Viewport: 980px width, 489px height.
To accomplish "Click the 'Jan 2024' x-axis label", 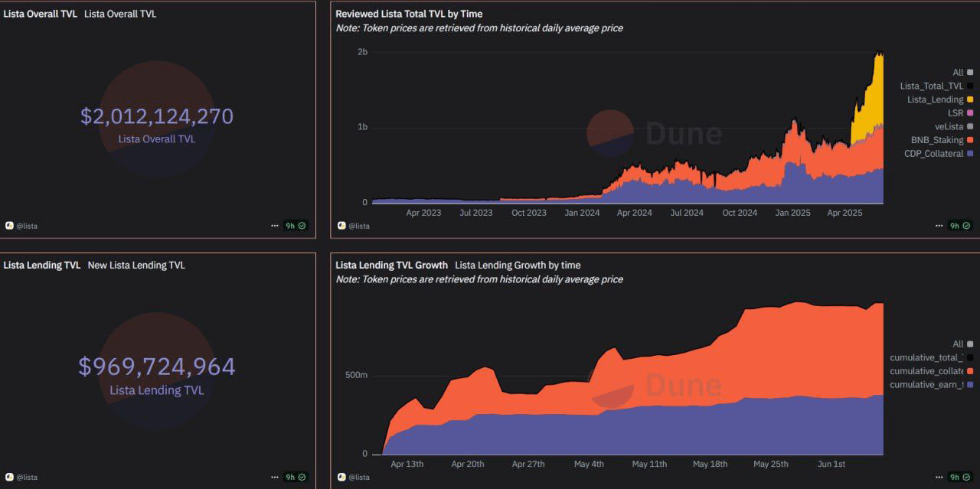I will [582, 213].
